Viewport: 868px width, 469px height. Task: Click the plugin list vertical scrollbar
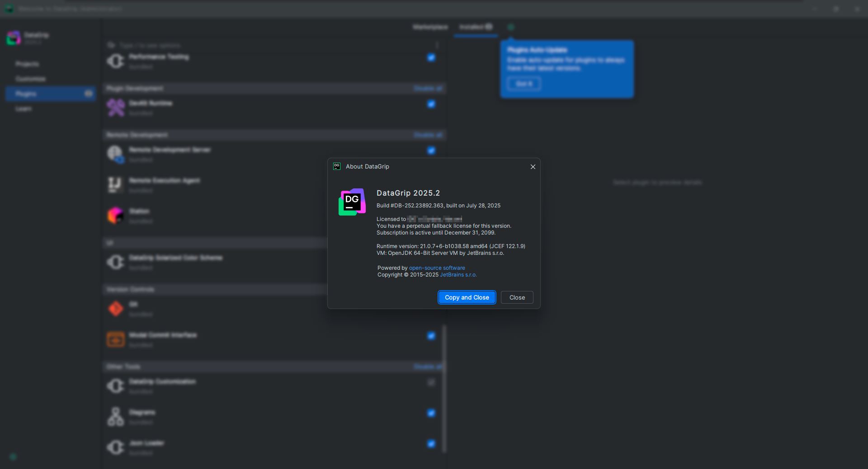click(444, 389)
